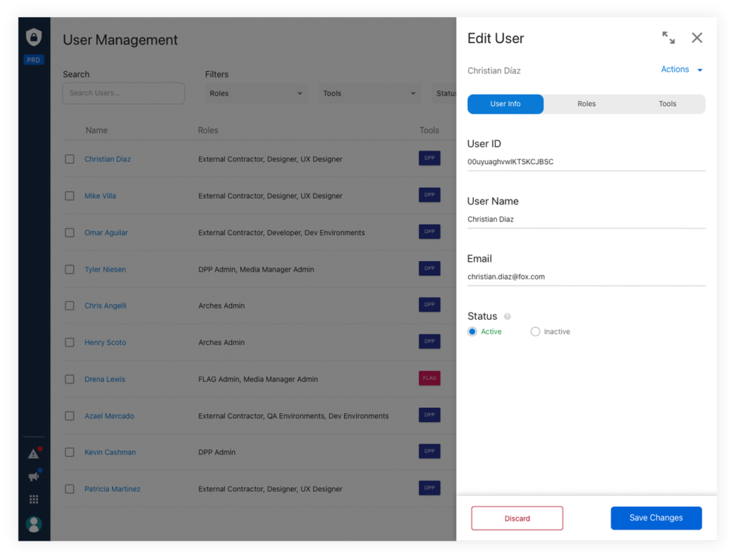Viewport: 734px width, 560px height.
Task: Close the Edit User panel
Action: [x=697, y=38]
